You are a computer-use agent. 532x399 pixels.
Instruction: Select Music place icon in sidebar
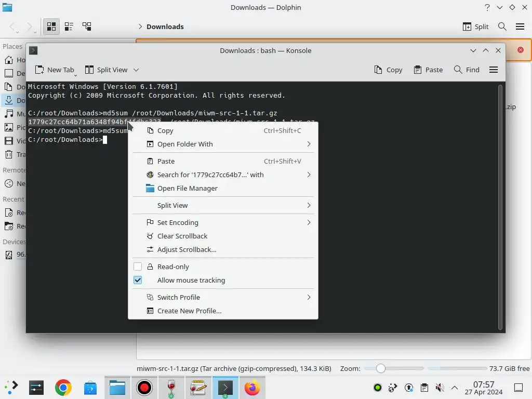[x=9, y=114]
